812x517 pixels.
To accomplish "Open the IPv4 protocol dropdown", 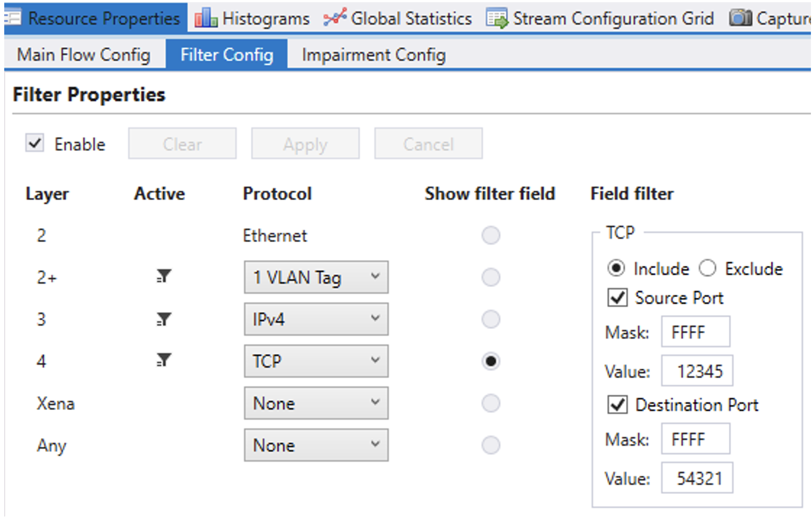I will click(x=316, y=319).
